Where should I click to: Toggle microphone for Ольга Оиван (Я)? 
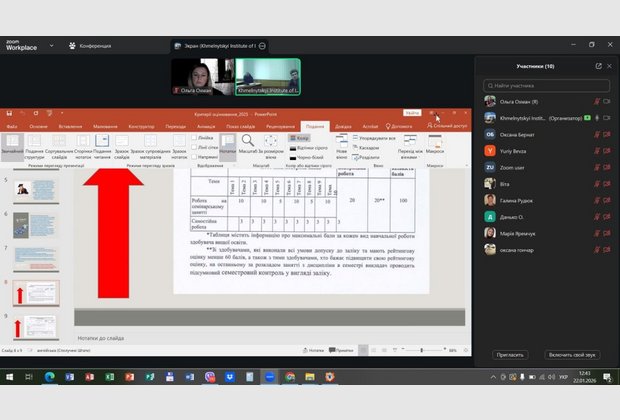597,102
